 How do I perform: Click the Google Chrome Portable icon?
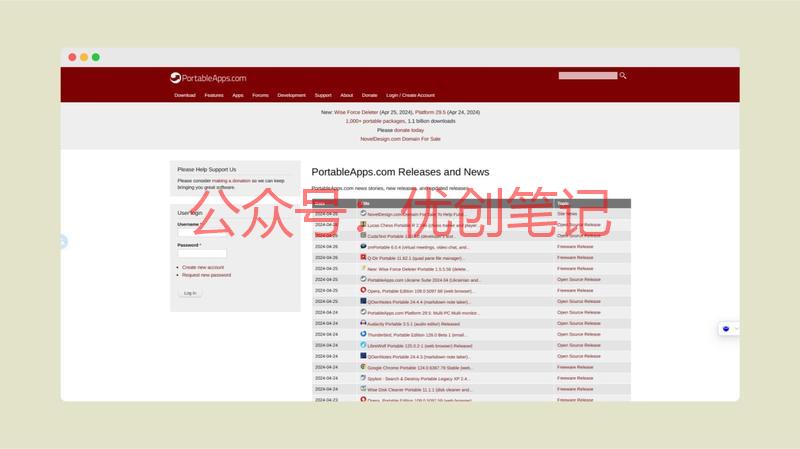[363, 367]
